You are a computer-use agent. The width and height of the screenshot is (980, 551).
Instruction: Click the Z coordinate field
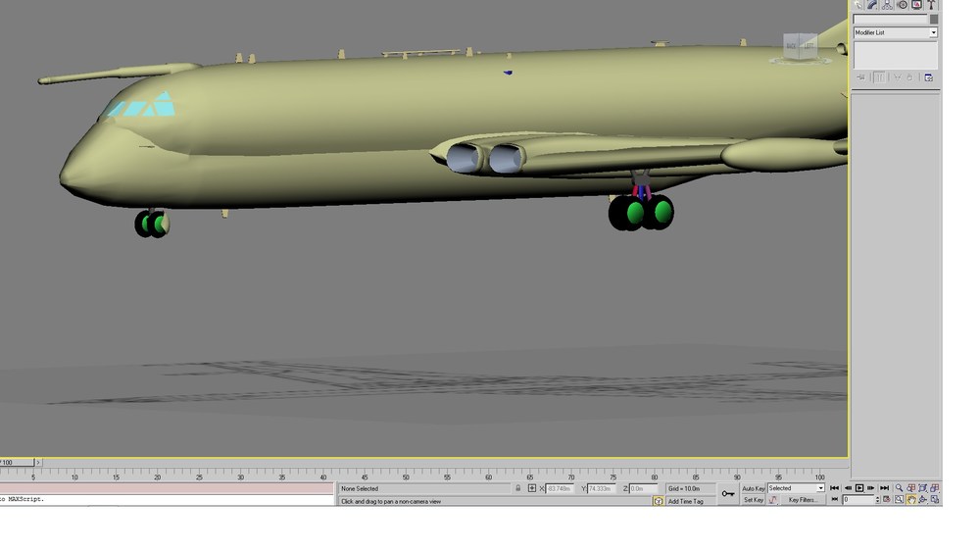(x=643, y=488)
